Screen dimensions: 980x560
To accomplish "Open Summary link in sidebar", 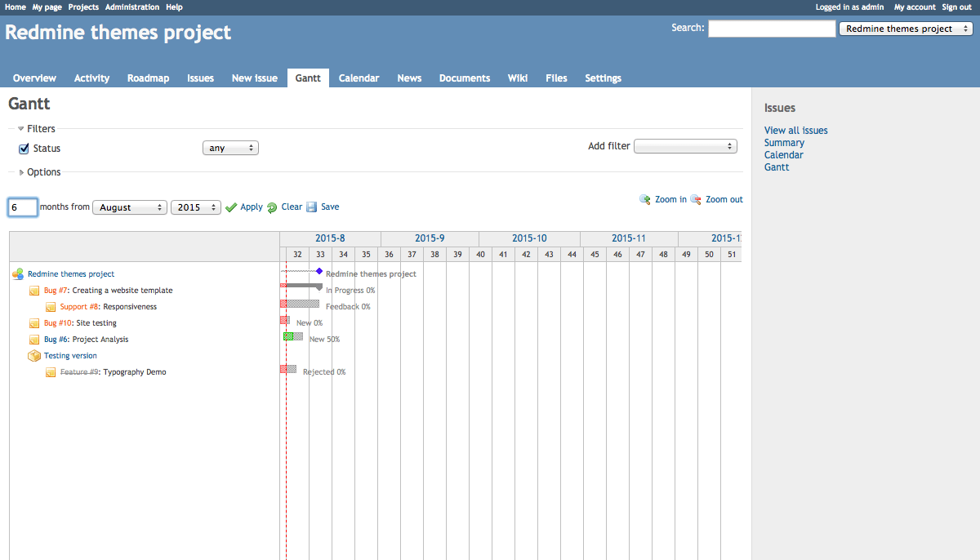I will point(784,143).
